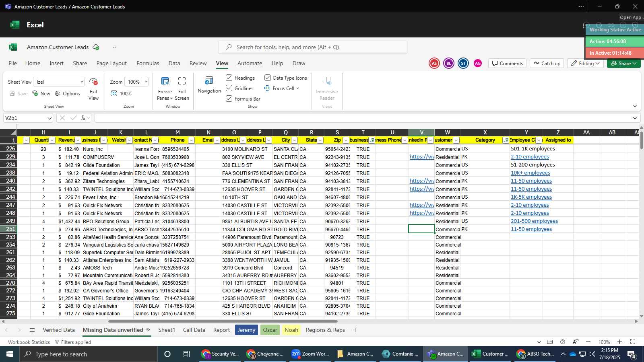644x362 pixels.
Task: Click the zoom in plus icon
Action: [619, 342]
